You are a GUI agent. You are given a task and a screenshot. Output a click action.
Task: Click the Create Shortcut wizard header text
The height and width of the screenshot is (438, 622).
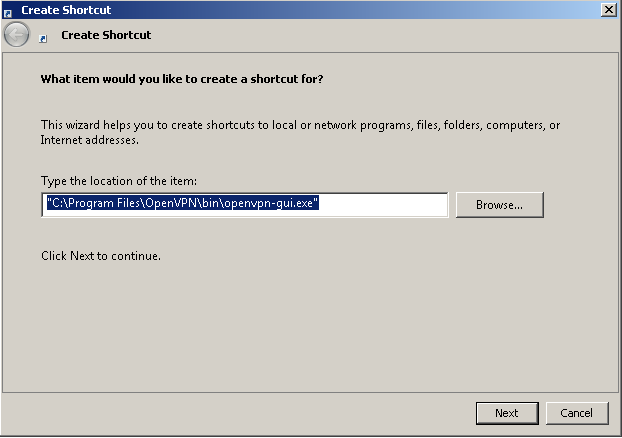(x=106, y=35)
